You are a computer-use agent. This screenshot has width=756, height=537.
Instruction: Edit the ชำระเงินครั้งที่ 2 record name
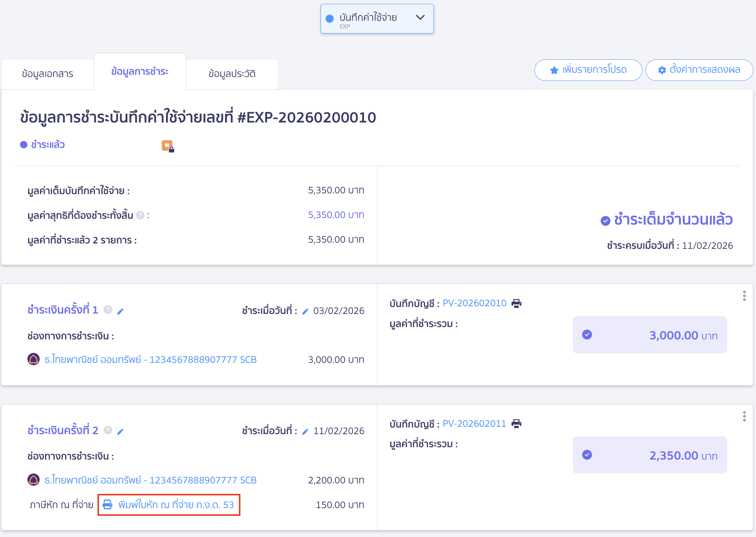[x=120, y=431]
